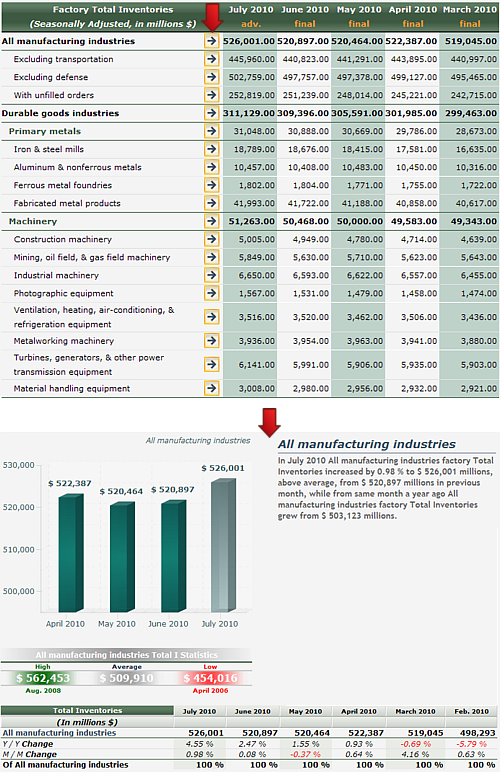
Task: Click arrow icon for Excluding defense
Action: (x=212, y=77)
